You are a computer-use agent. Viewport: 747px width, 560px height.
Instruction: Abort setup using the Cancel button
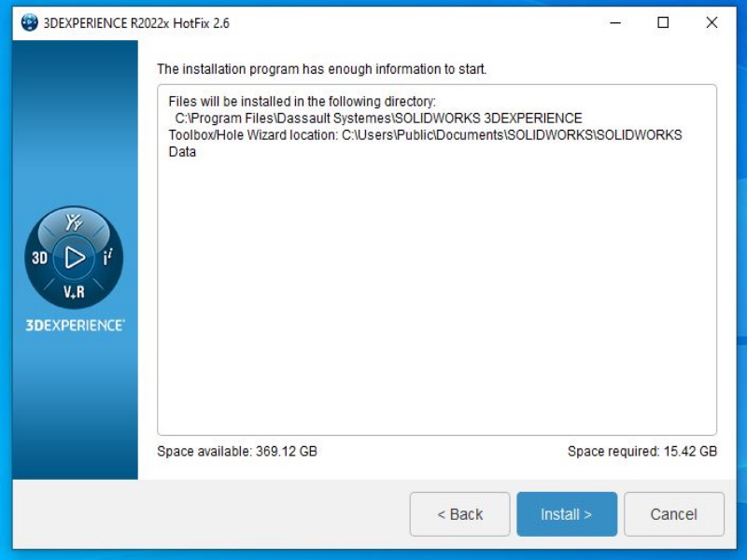pyautogui.click(x=673, y=514)
